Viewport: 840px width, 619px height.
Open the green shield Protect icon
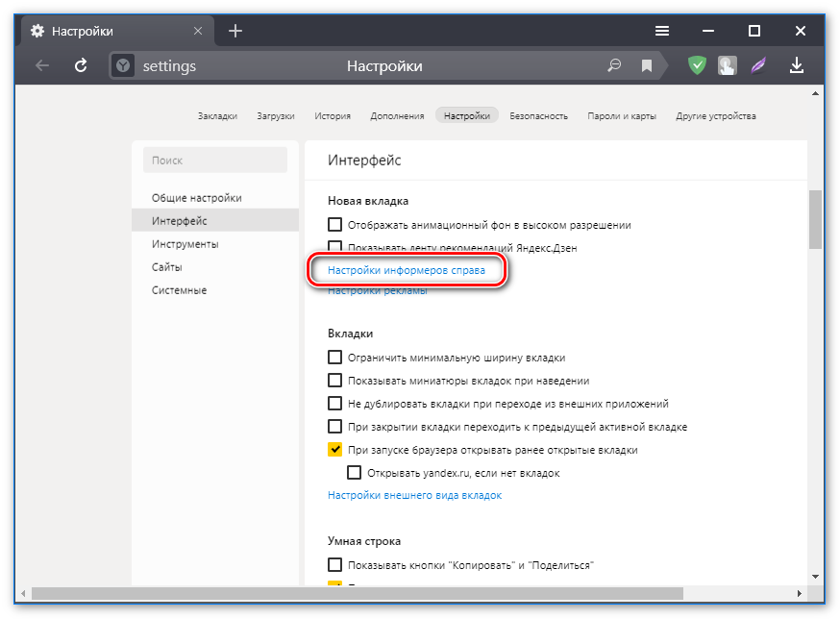[x=698, y=65]
